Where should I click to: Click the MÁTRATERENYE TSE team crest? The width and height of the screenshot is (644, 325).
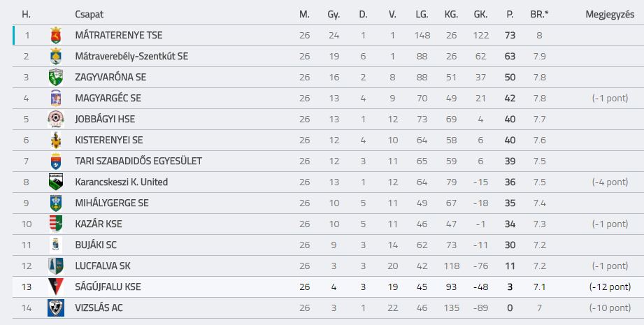56,35
